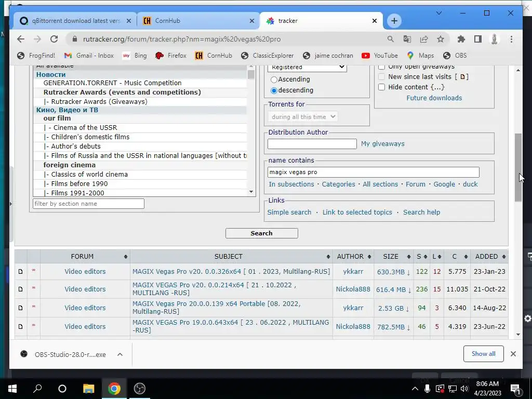Switch to the CornHub tab
Screen dimensions: 532x399
click(198, 21)
